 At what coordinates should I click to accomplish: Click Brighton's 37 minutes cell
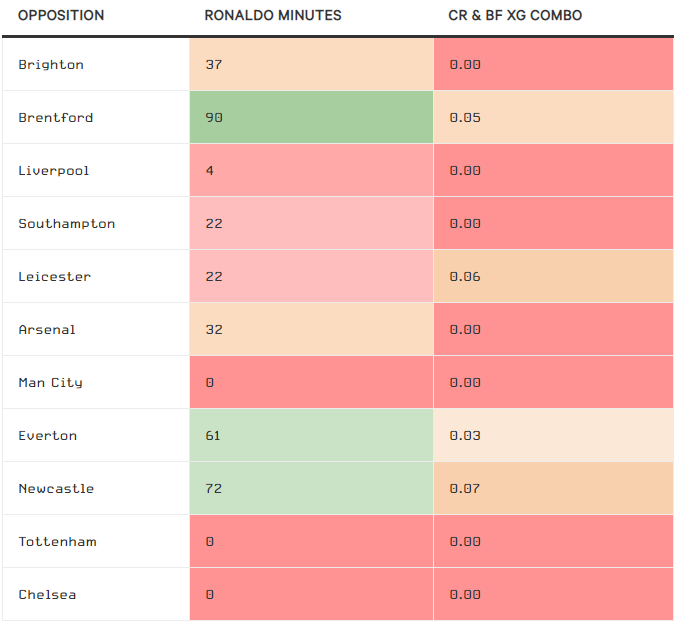pyautogui.click(x=311, y=65)
